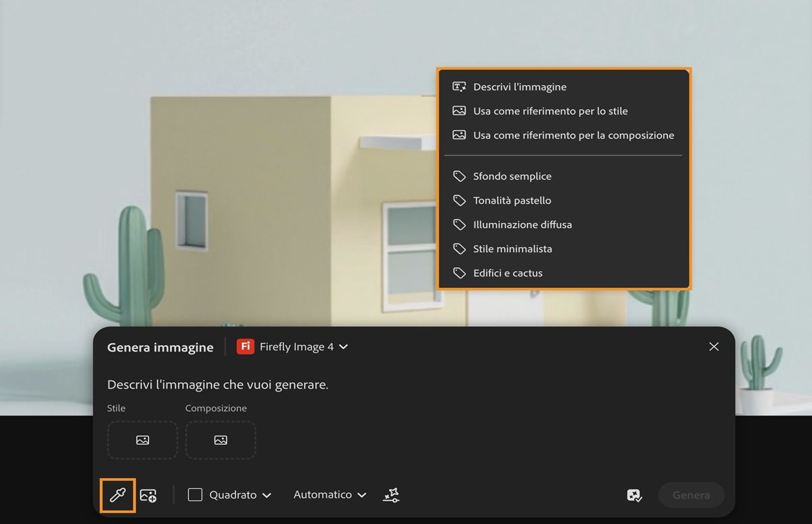This screenshot has height=524, width=812.
Task: Click the tag icon beside 'Sfondo semplice'
Action: pos(461,176)
